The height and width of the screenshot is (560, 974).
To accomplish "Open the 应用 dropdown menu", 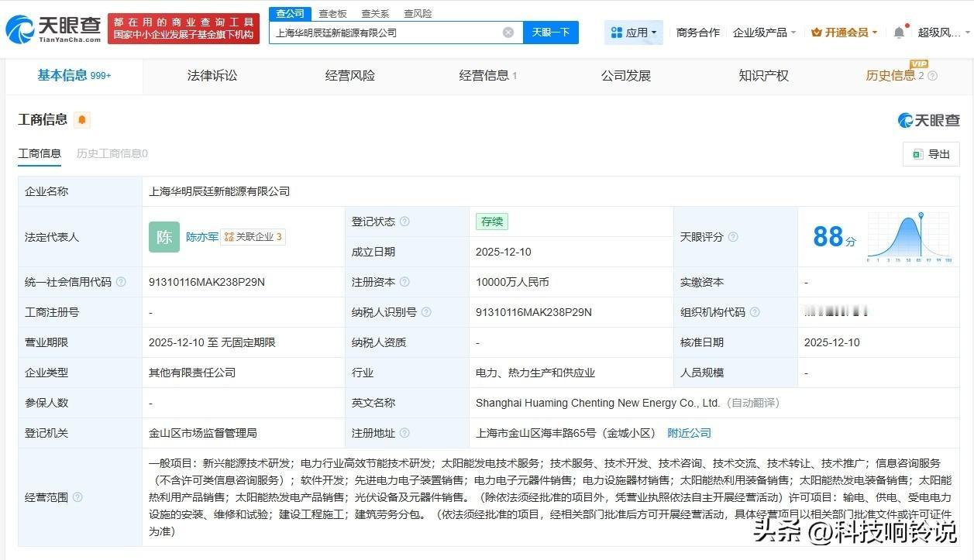I will (x=634, y=33).
